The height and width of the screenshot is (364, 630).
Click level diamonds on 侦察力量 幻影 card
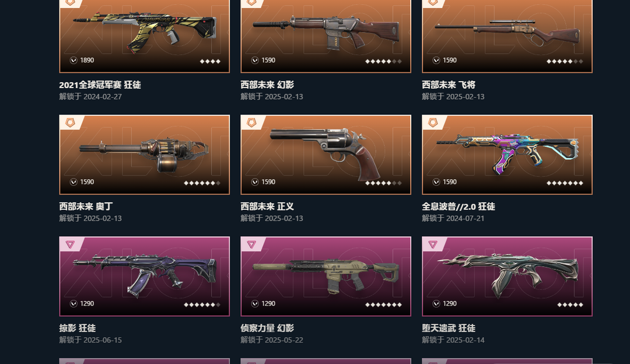383,304
